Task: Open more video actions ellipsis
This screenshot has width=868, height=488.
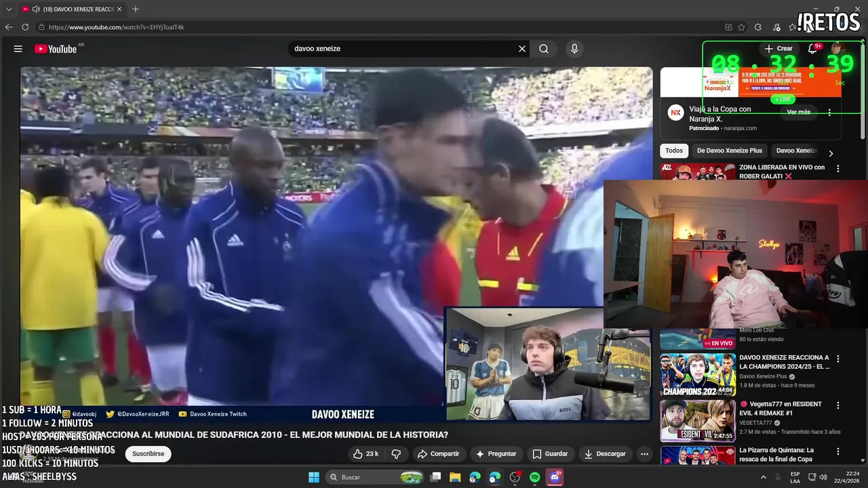Action: click(645, 454)
